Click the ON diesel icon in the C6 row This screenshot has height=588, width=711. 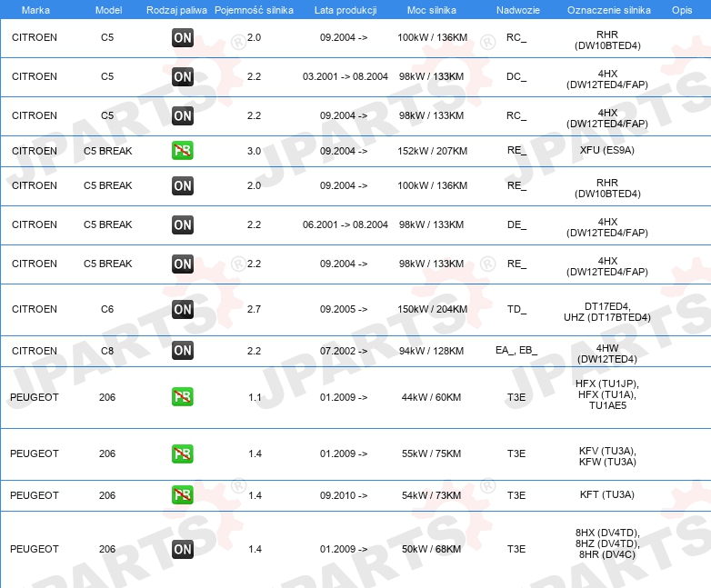183,309
